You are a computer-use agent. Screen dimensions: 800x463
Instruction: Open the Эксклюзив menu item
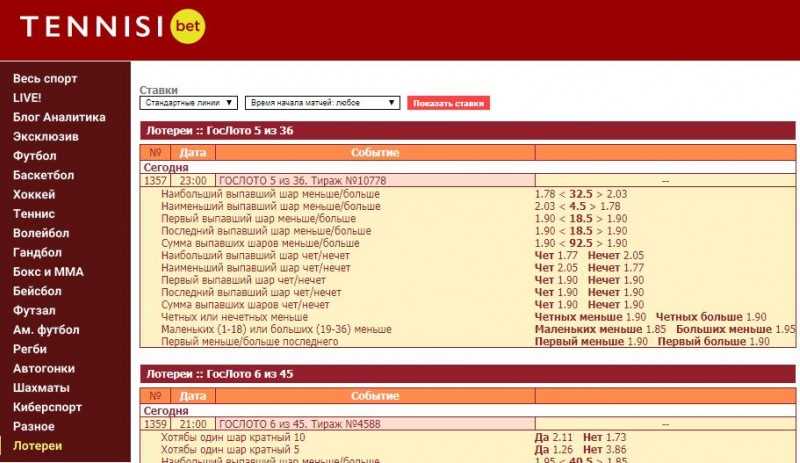pyautogui.click(x=46, y=136)
